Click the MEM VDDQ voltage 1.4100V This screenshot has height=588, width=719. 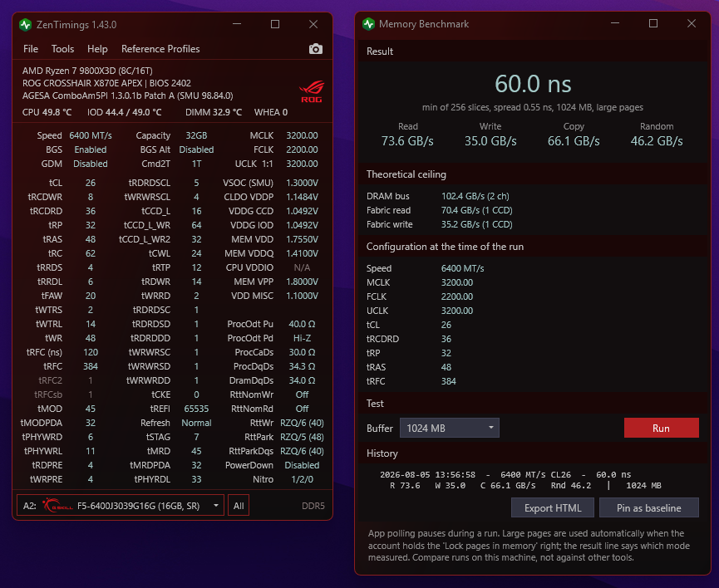pos(302,253)
